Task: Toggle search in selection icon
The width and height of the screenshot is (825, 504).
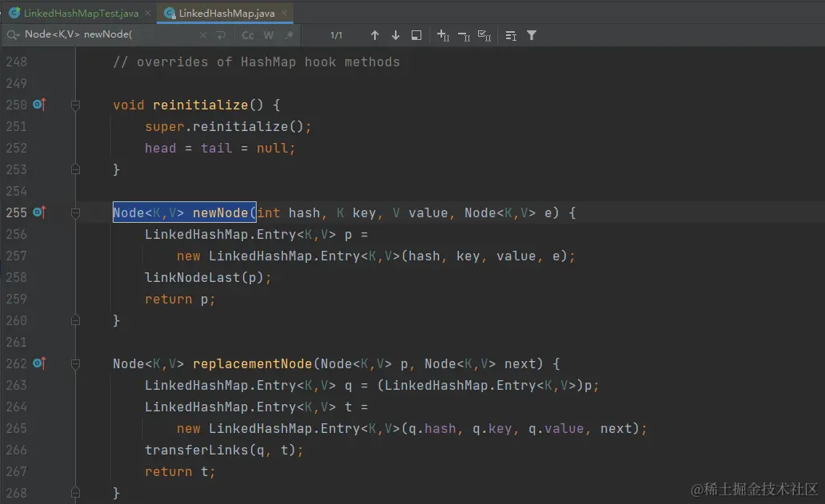Action: pyautogui.click(x=510, y=36)
